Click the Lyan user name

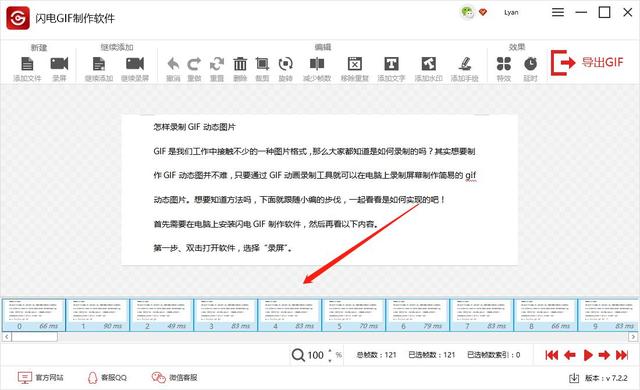(511, 13)
